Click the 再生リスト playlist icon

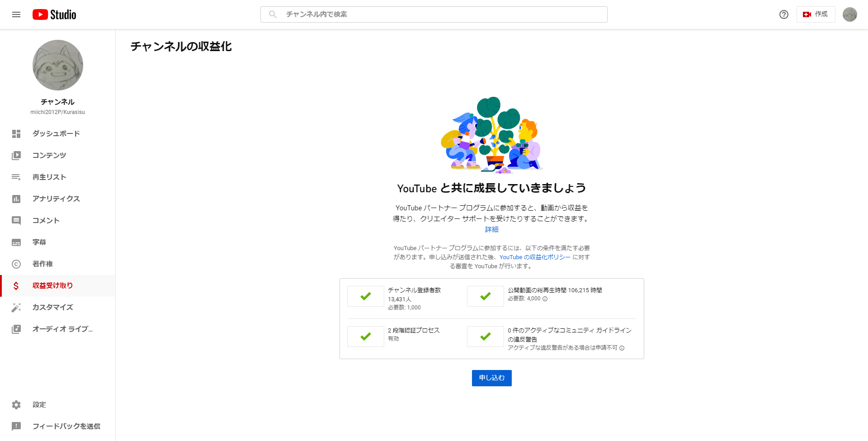[16, 177]
